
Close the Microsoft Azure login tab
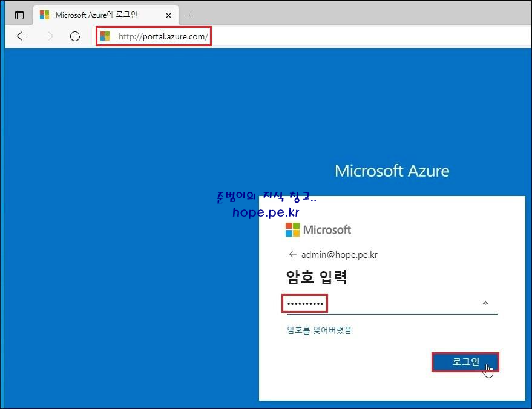168,15
